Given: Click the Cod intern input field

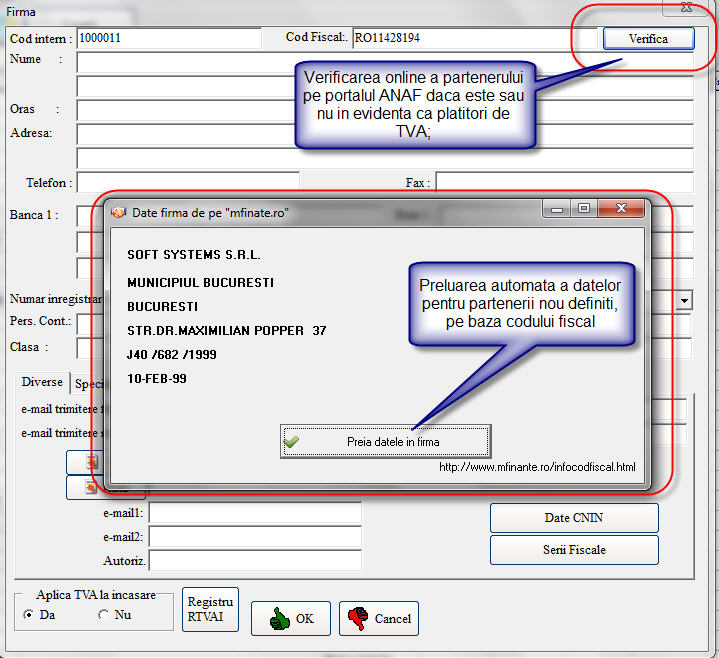Looking at the screenshot, I should click(167, 38).
